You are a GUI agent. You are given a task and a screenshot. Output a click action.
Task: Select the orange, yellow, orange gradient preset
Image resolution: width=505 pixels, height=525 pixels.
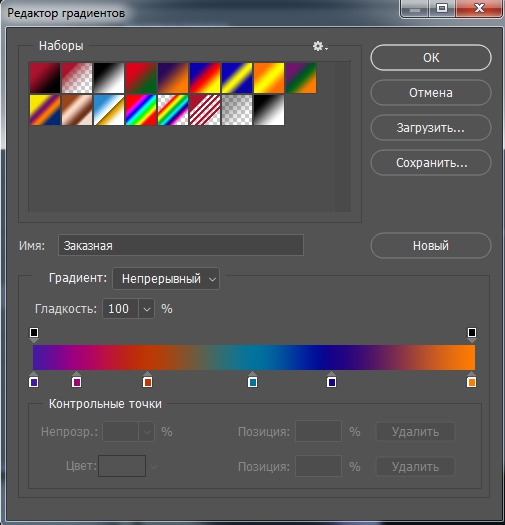coord(269,78)
